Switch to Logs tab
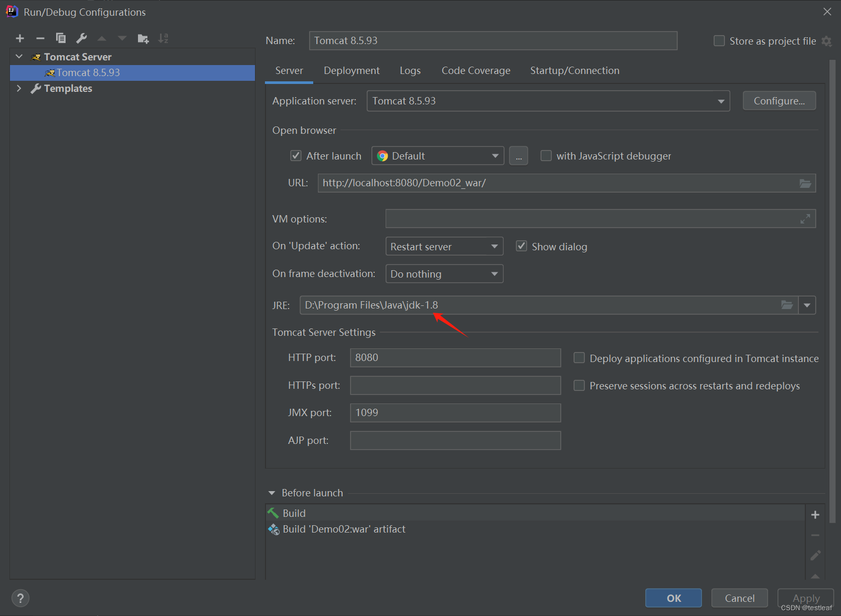 [410, 70]
